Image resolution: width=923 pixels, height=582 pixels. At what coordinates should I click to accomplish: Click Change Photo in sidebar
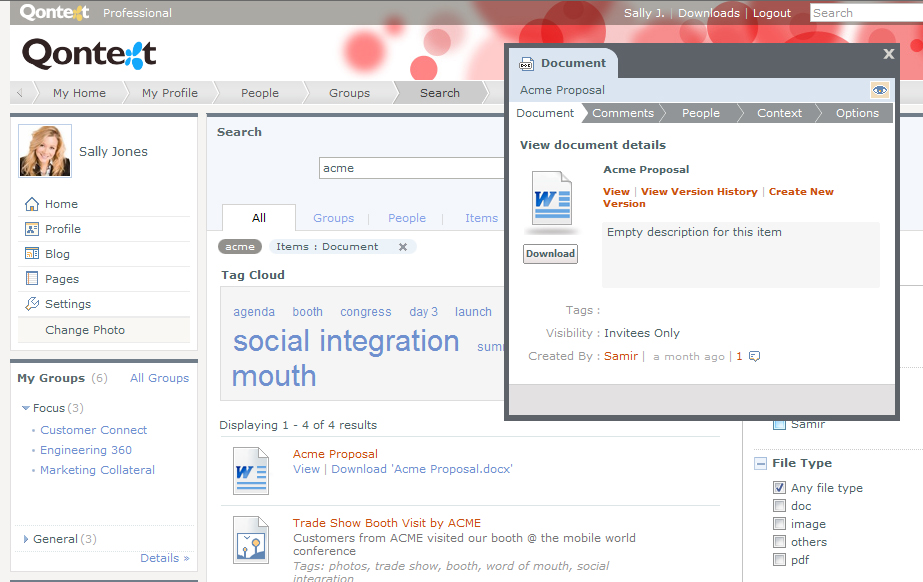coord(85,330)
